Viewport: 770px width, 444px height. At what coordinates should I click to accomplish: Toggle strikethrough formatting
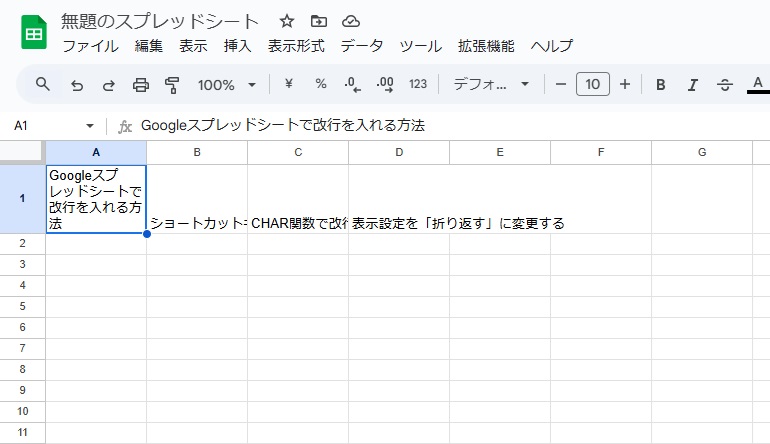coord(725,85)
